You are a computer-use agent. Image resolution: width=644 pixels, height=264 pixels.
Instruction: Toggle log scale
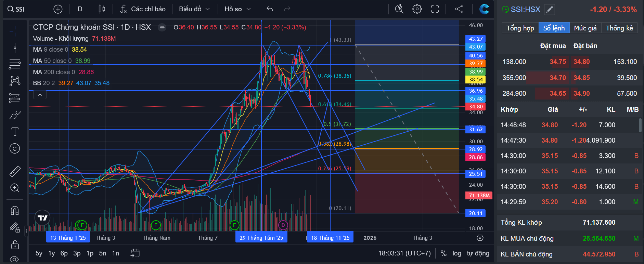[457, 253]
